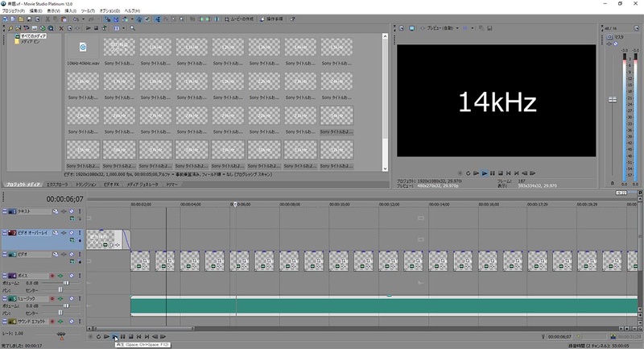Viewport: 644px width, 349px height.
Task: Open the 挿入 menu
Action: [71, 10]
